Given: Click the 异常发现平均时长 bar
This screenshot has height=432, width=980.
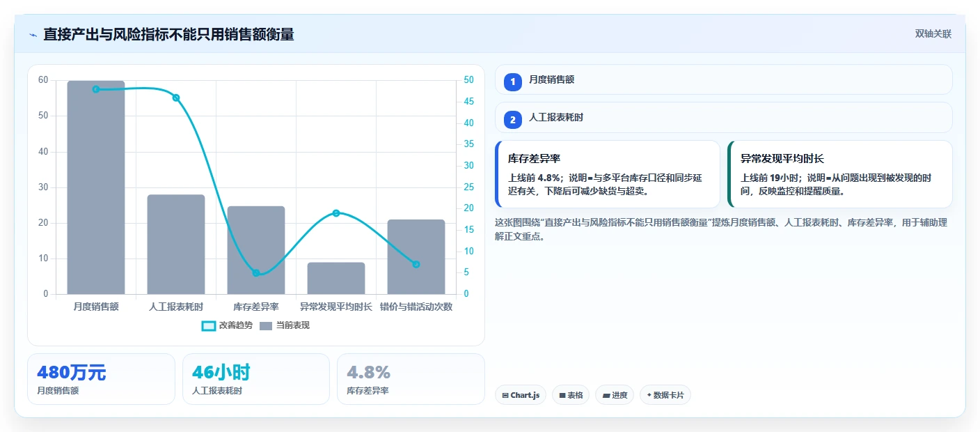Looking at the screenshot, I should click(336, 278).
